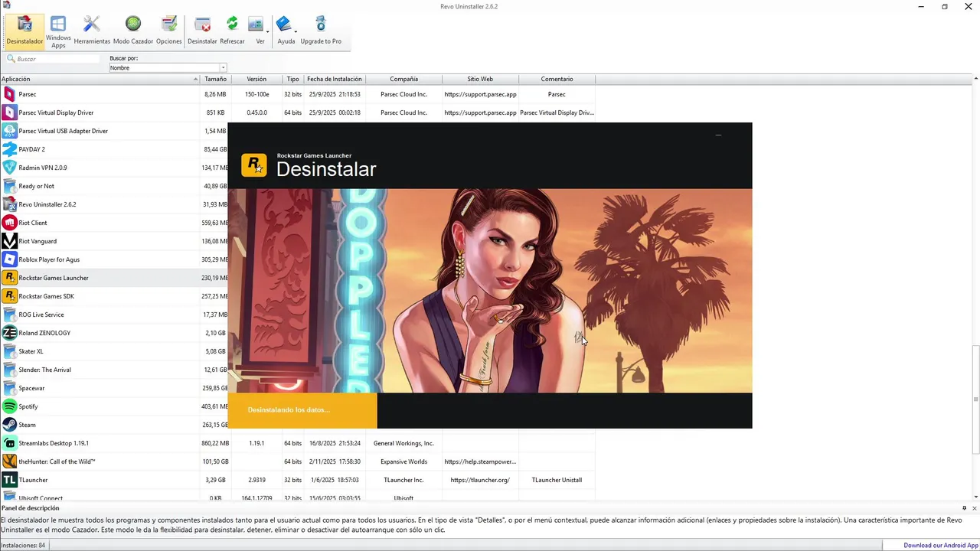
Task: Select the Spotify icon
Action: coord(9,406)
